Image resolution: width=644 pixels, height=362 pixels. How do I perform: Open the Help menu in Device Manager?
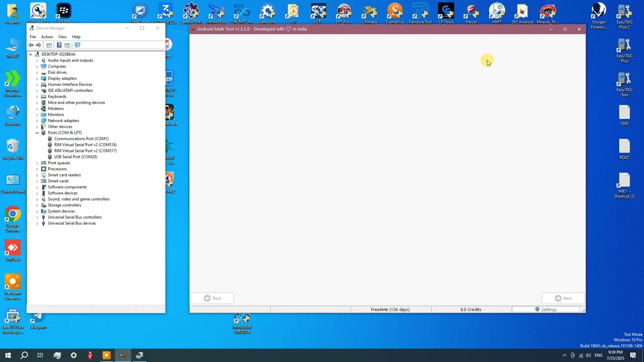(76, 37)
